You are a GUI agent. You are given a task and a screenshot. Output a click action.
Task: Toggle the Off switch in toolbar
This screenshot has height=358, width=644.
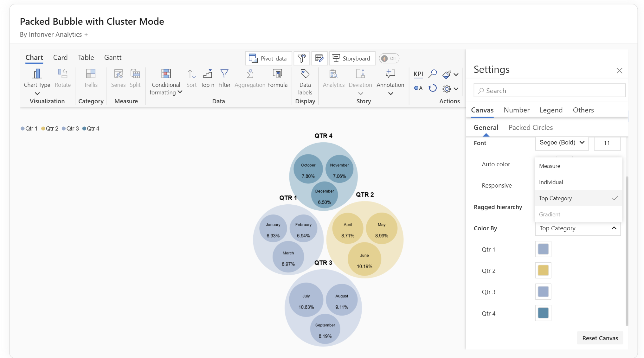pos(389,58)
